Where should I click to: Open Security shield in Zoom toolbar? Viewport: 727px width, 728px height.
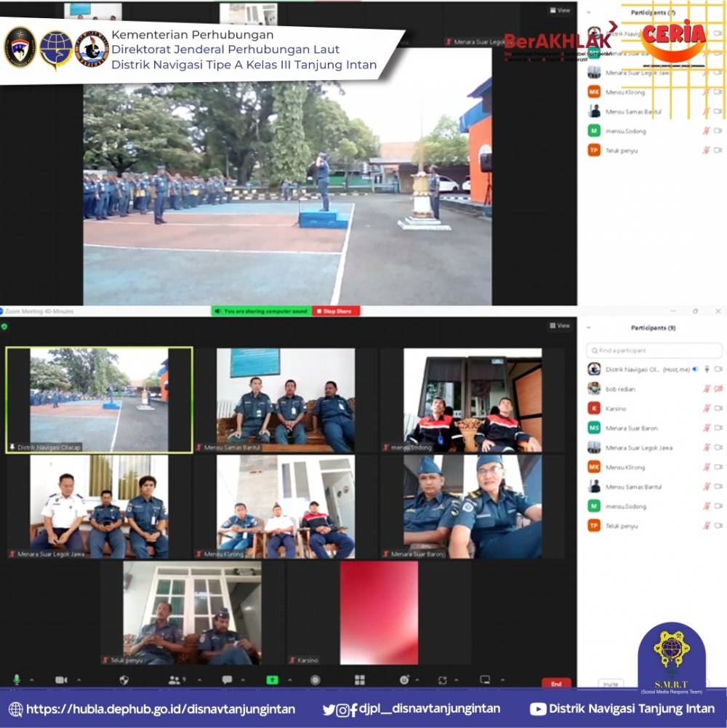click(x=124, y=680)
